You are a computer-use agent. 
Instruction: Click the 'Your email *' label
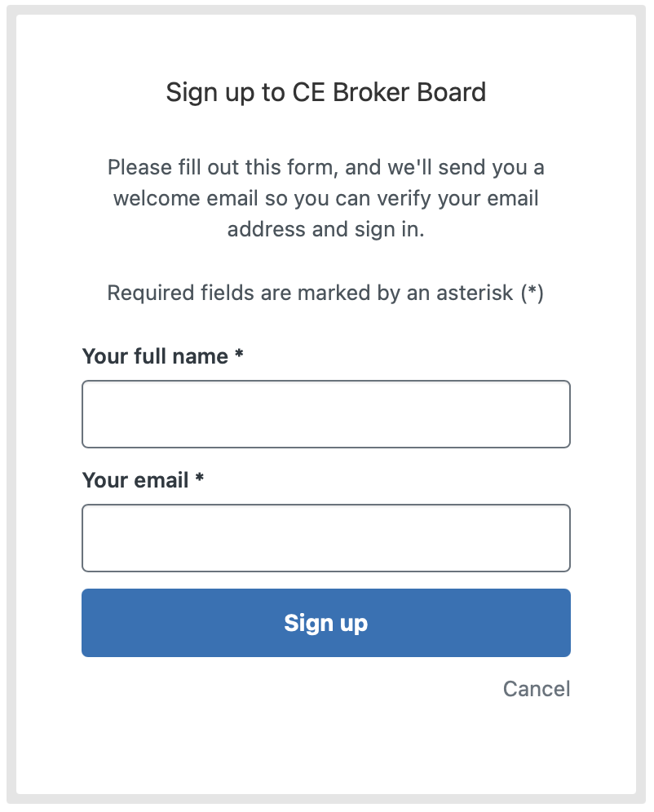(143, 480)
